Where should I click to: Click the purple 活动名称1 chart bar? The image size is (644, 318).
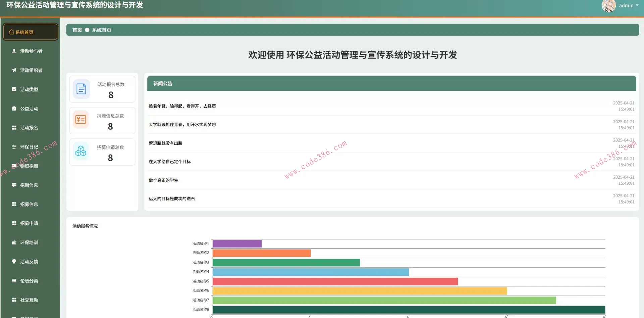click(x=237, y=243)
